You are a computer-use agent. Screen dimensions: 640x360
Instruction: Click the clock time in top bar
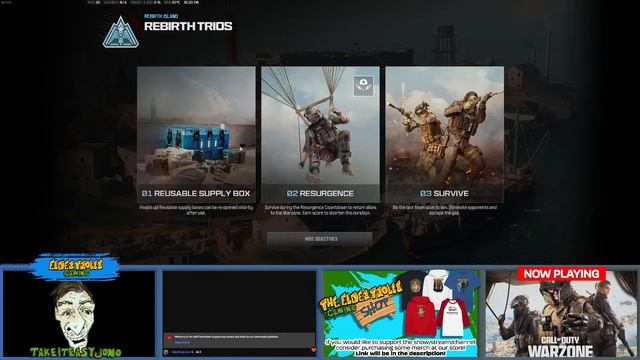191,2
